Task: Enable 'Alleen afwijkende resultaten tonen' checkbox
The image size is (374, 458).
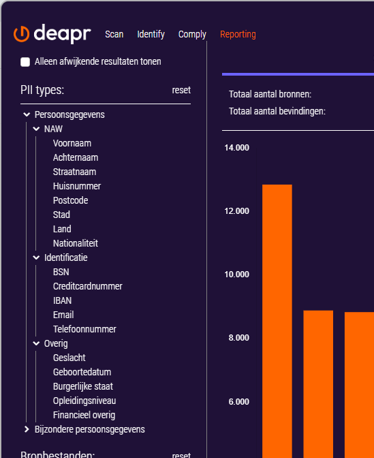Action: tap(25, 62)
